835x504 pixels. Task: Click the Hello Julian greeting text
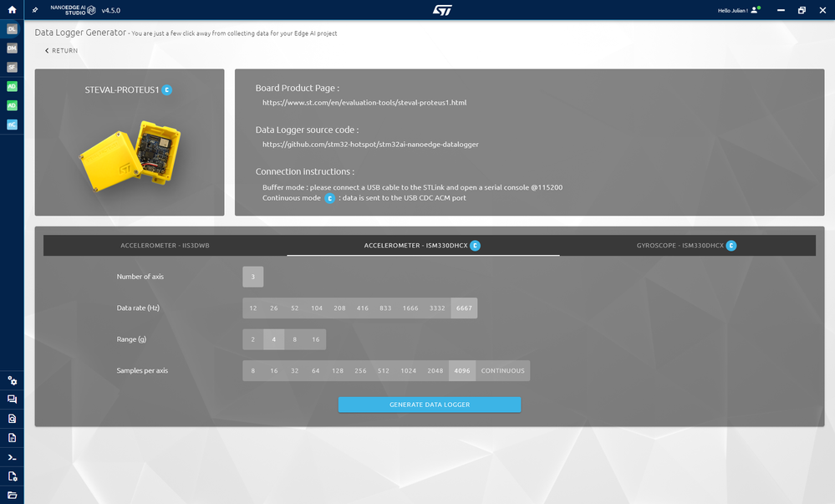pyautogui.click(x=733, y=10)
